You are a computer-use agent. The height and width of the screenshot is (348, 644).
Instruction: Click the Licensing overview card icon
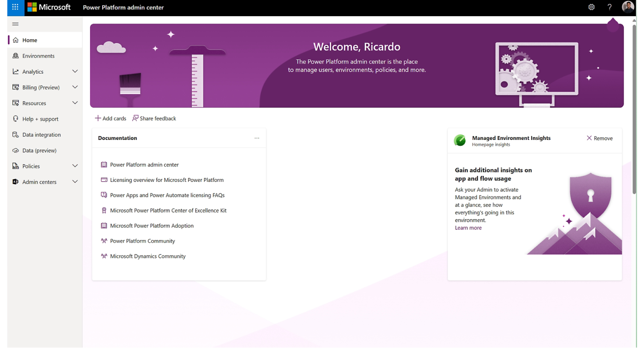104,180
